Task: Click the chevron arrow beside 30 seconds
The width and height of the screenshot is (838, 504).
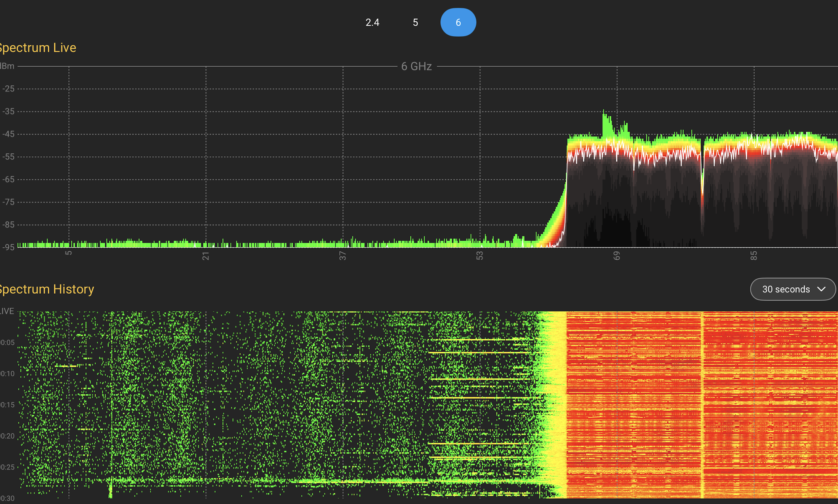Action: [821, 289]
